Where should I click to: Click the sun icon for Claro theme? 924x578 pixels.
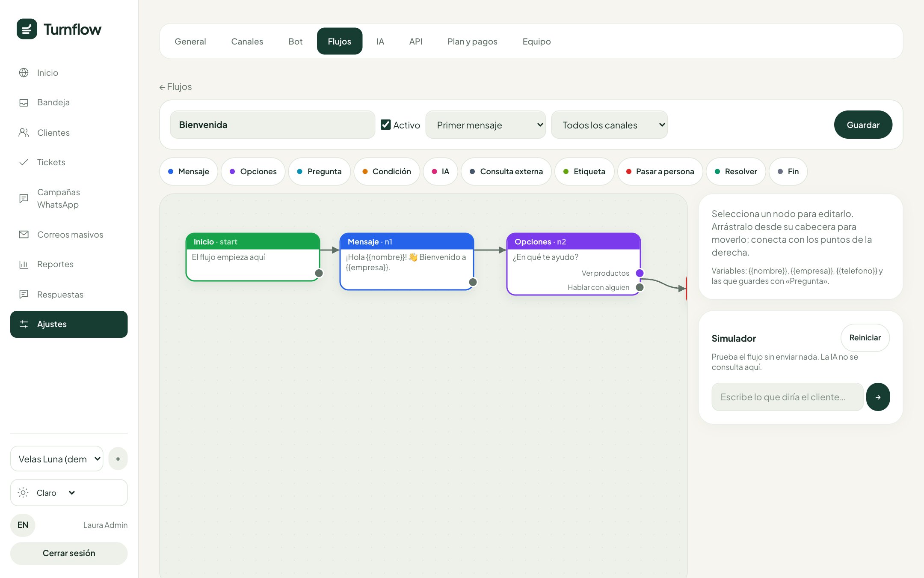pos(24,493)
